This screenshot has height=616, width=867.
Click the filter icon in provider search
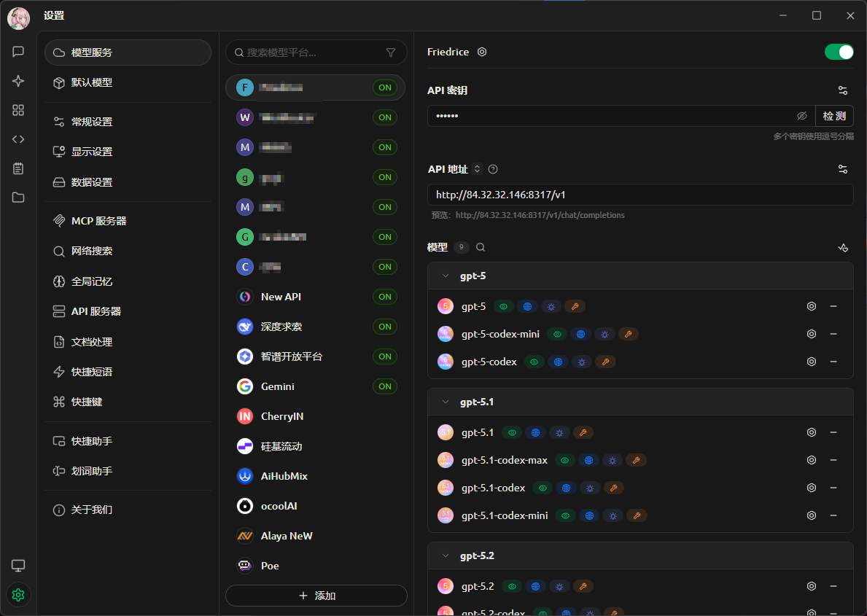tap(391, 52)
